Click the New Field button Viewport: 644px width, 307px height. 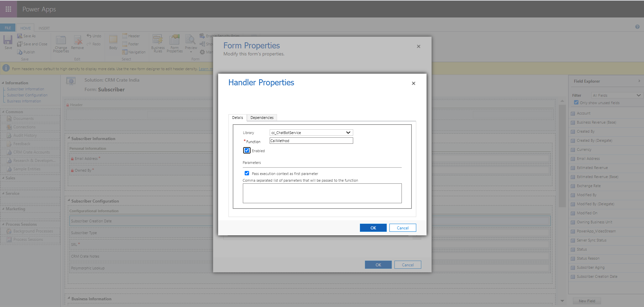(x=587, y=301)
